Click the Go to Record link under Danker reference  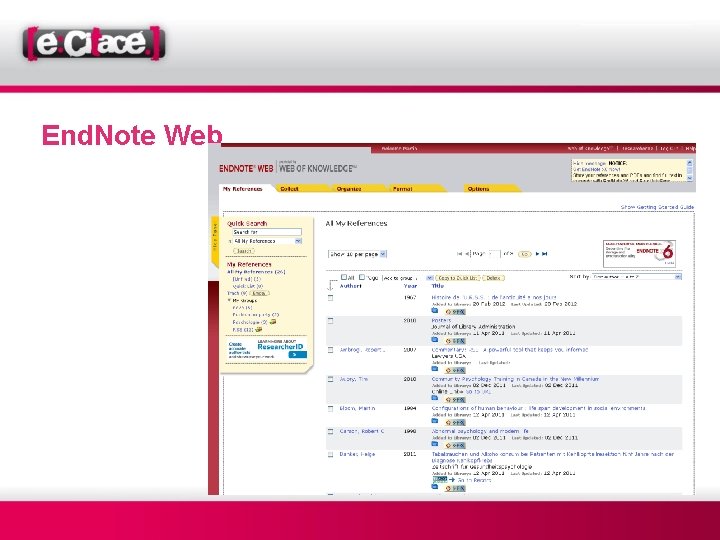[x=474, y=480]
